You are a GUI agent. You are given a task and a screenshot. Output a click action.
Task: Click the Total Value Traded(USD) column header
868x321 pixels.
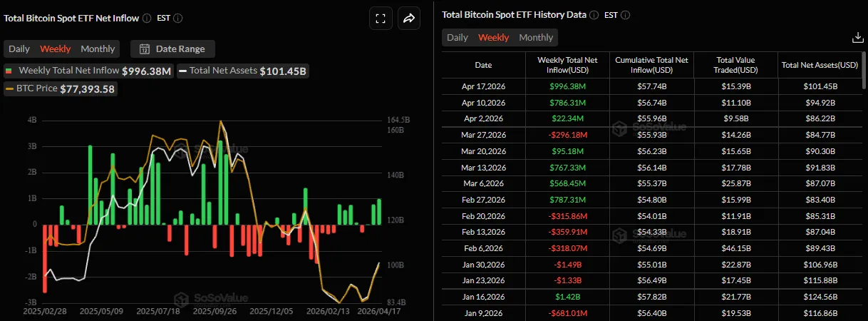(x=736, y=65)
